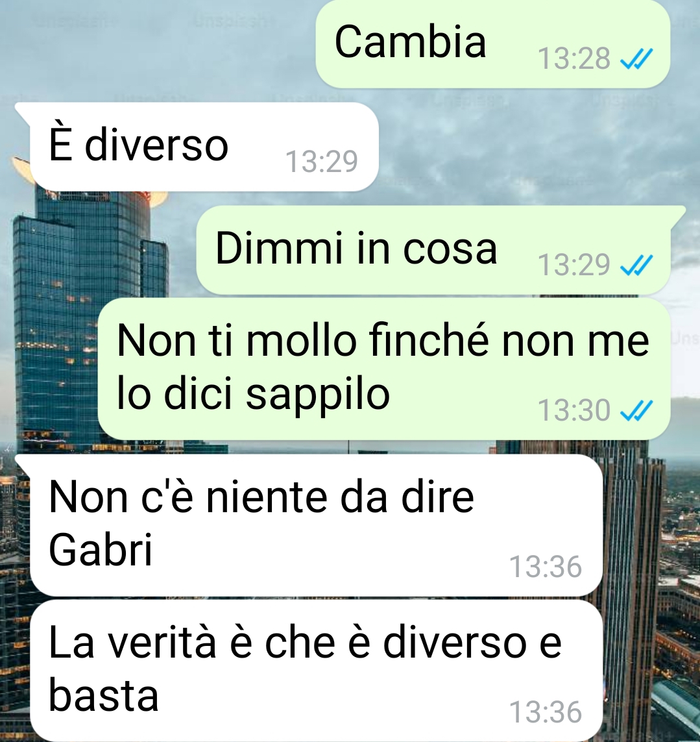This screenshot has width=700, height=742.
Task: Click the word "sappilo" in the green bubble
Action: point(317,395)
